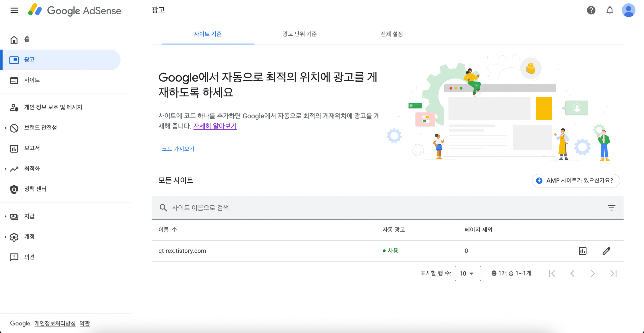
Task: Open statistics chart for qt-rex.tistory.com
Action: [583, 251]
